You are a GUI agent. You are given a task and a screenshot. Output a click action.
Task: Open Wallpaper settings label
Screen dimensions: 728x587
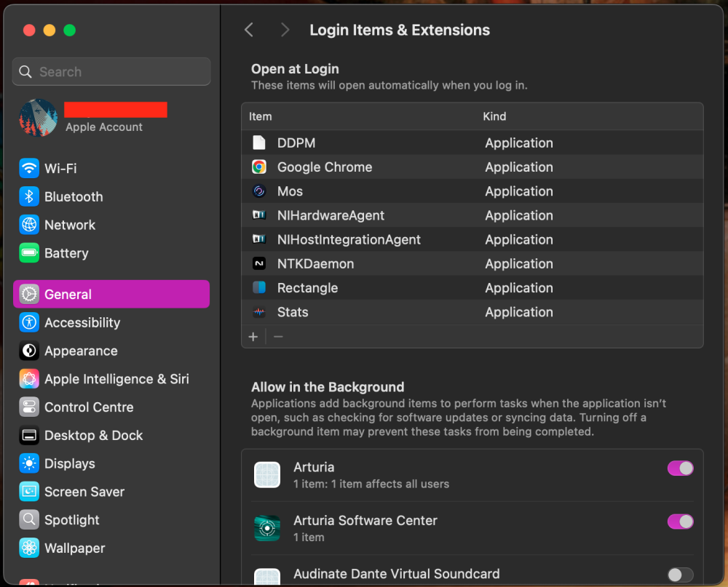point(75,548)
